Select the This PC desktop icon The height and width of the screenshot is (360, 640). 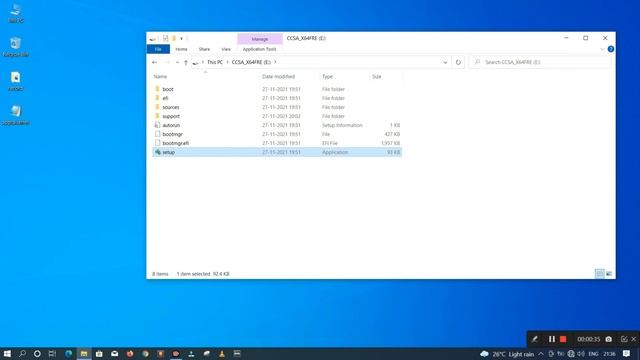click(16, 13)
